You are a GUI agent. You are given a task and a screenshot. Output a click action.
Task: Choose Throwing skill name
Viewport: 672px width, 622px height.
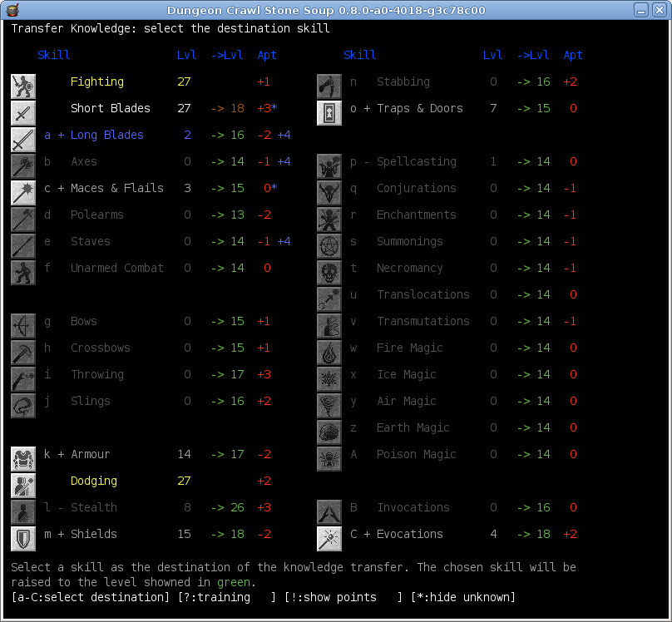(97, 374)
